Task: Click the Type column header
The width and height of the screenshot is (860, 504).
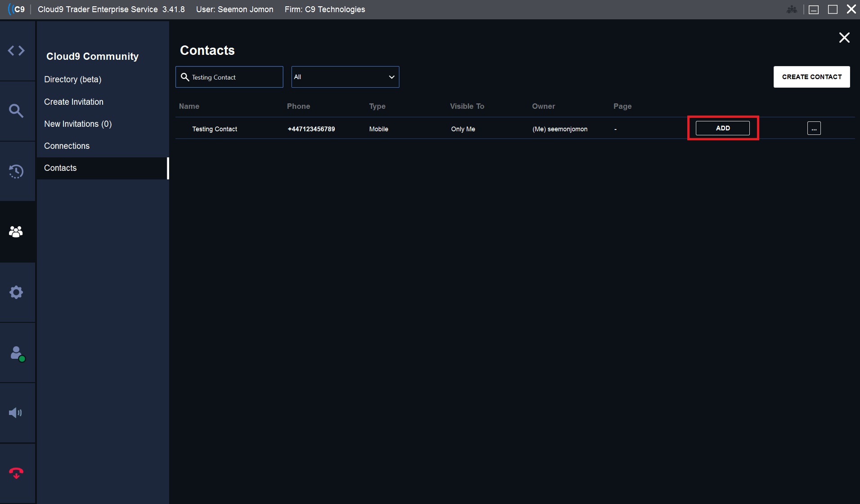Action: click(x=377, y=107)
